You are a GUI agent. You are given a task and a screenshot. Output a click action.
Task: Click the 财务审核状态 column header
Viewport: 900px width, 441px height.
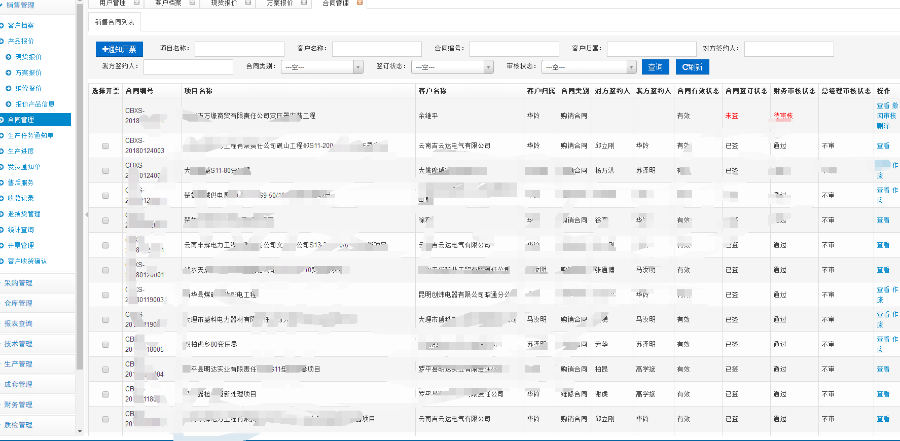[x=794, y=91]
